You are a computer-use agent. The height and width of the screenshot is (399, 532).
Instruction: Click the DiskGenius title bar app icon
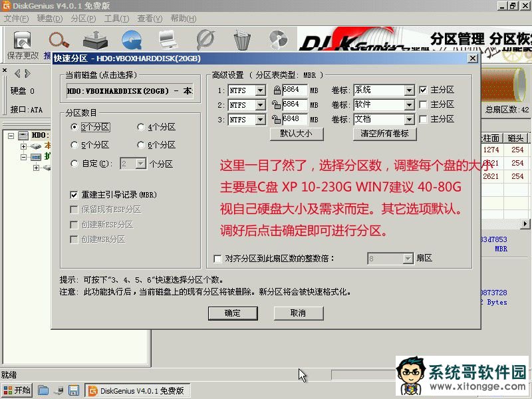point(6,6)
